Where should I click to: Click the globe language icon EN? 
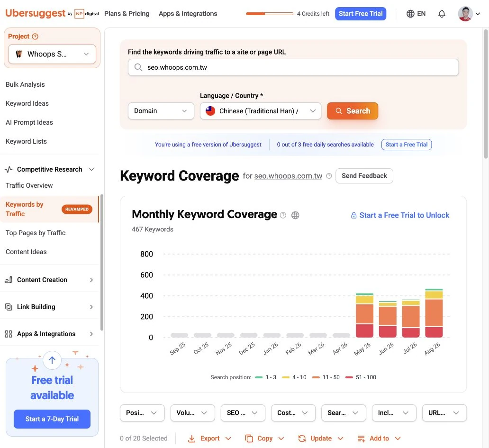pyautogui.click(x=416, y=14)
